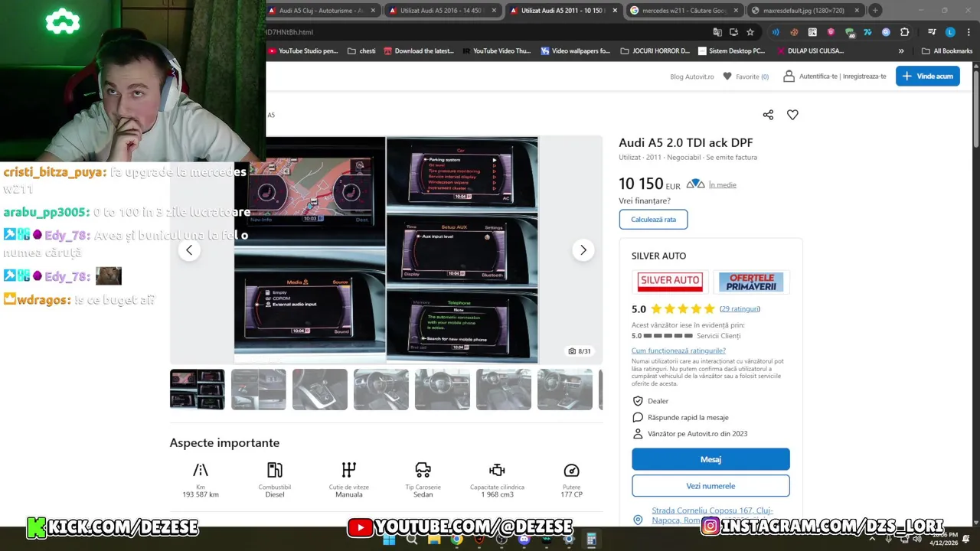Open Sistem Desktop PC... bookmark
The height and width of the screenshot is (551, 980).
point(732,51)
